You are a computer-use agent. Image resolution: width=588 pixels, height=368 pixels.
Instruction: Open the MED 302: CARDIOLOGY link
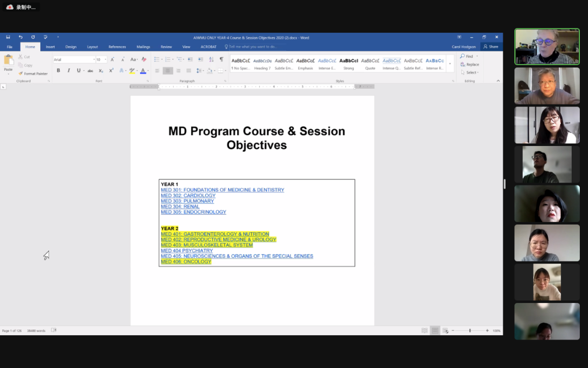pos(188,196)
